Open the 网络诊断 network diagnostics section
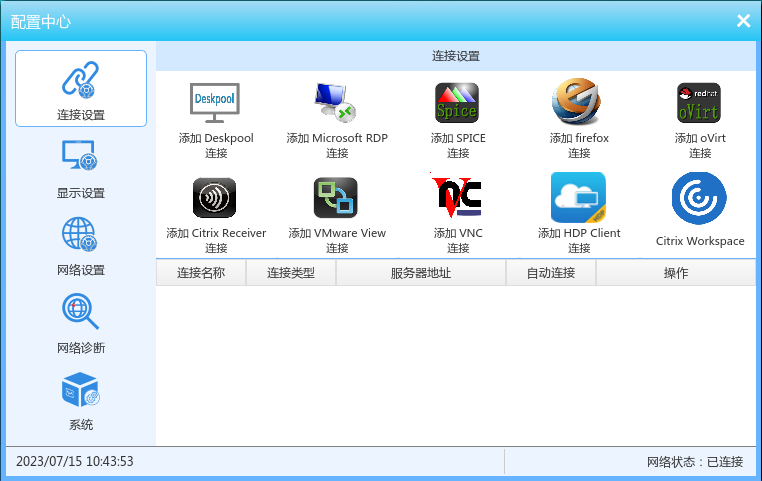Viewport: 762px width, 481px height. coord(81,324)
